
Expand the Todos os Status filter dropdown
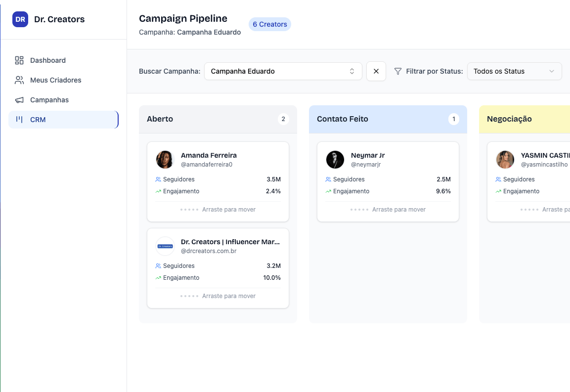point(514,71)
